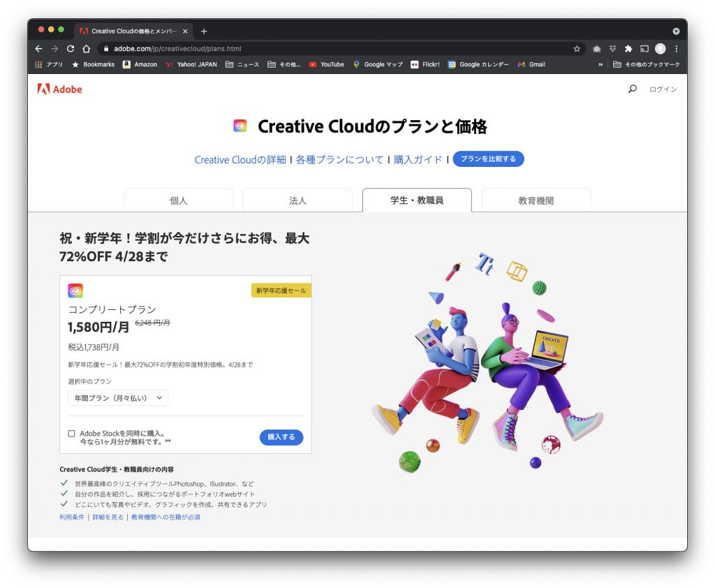This screenshot has height=588, width=715.
Task: Expand the hidden bookmarks overflow chevron
Action: click(x=600, y=64)
